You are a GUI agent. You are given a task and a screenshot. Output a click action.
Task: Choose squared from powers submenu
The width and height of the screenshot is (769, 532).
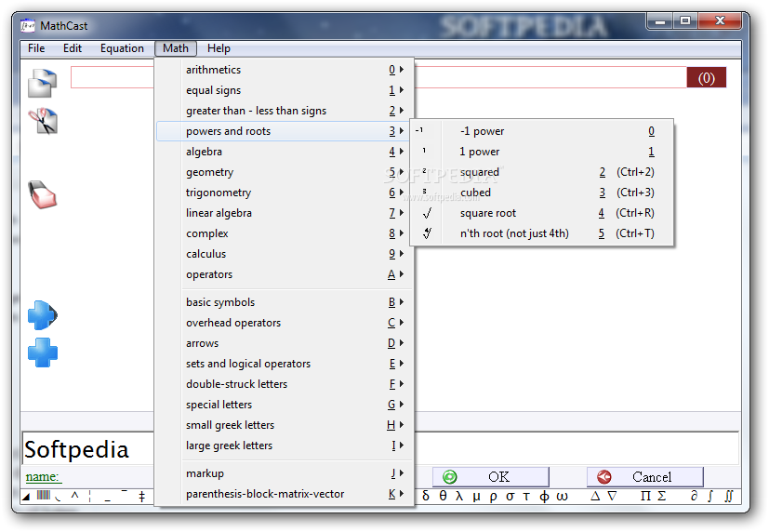[x=542, y=172]
